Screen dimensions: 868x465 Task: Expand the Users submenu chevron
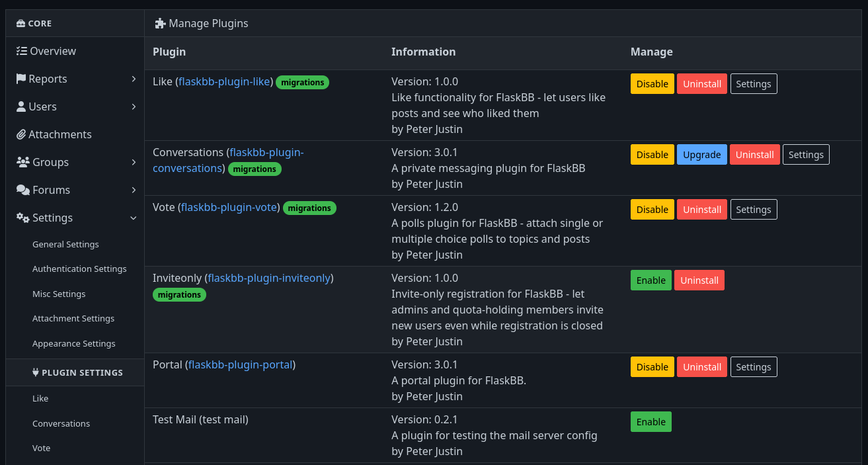point(134,106)
